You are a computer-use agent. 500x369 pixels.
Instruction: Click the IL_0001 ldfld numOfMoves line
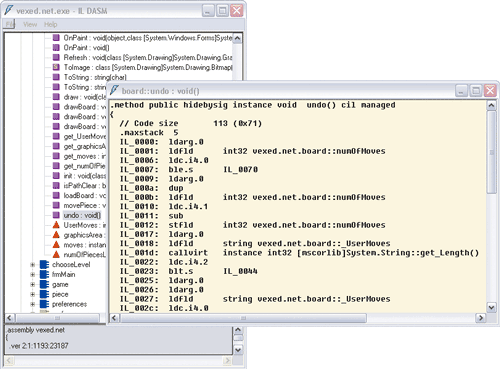coord(252,151)
